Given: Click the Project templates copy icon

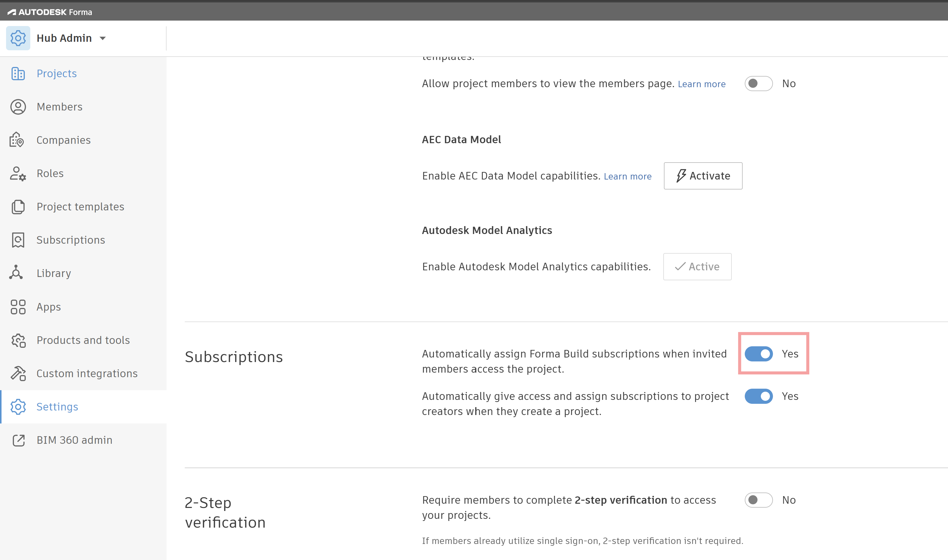Looking at the screenshot, I should [18, 207].
